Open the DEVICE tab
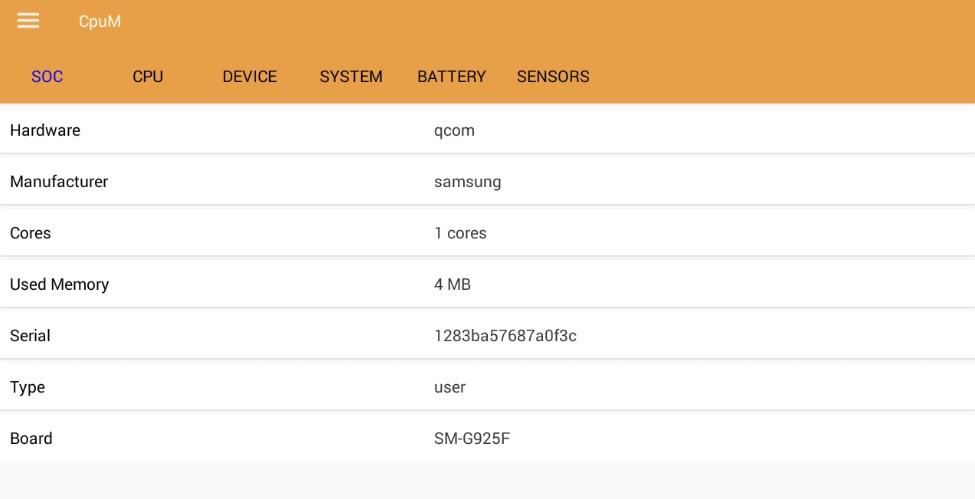This screenshot has width=975, height=499. pos(249,77)
